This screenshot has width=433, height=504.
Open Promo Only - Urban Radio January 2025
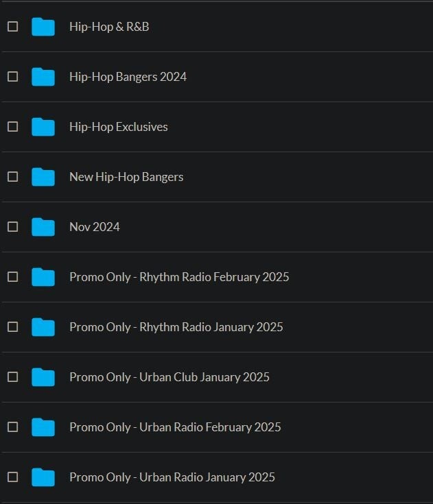172,477
